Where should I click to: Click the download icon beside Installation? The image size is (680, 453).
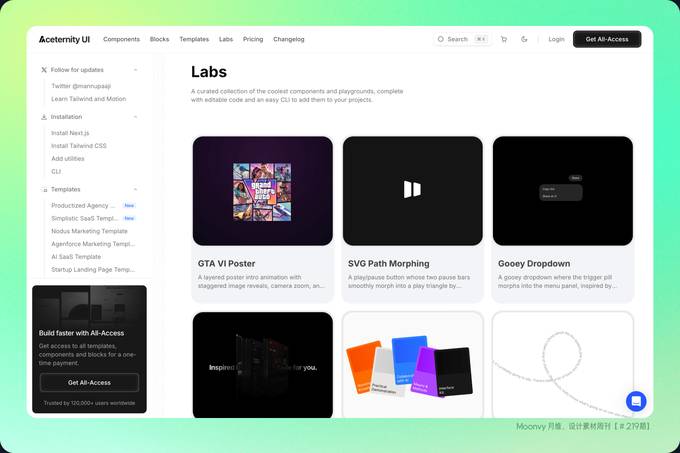44,117
